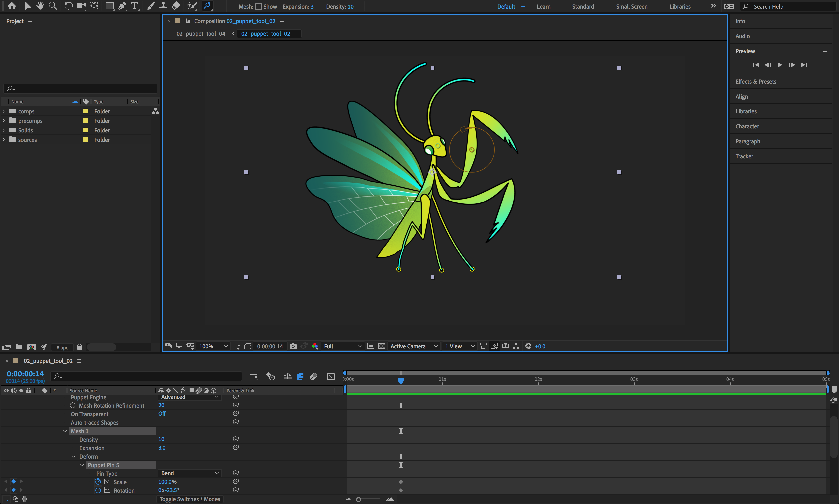Toggle solo switch for current layer
Image resolution: width=839 pixels, height=504 pixels.
tap(20, 390)
